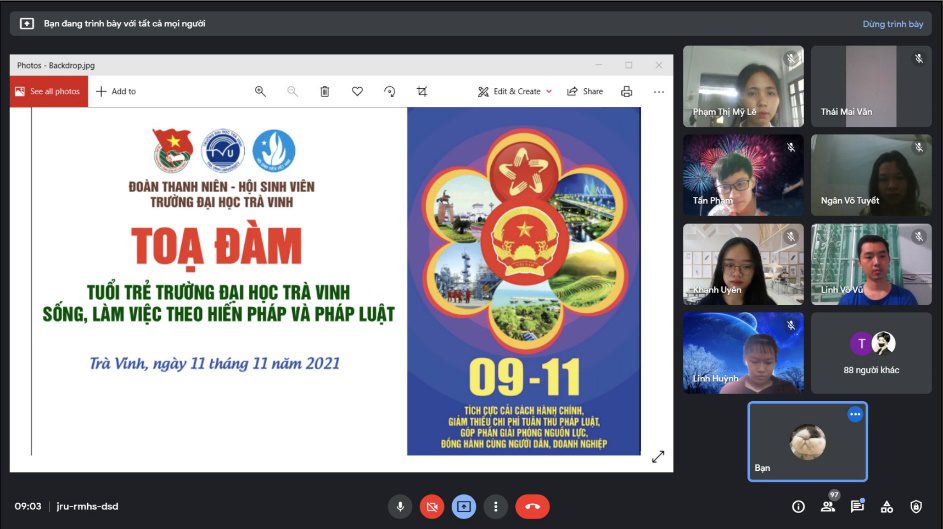Viewport: 943px width, 529px height.
Task: Click Add to in Photos toolbar
Action: pos(116,91)
